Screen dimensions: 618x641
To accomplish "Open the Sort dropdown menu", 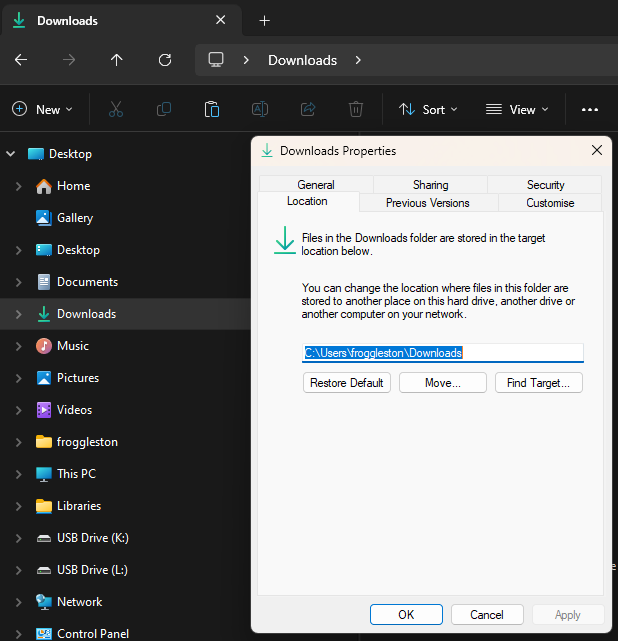I will 428,109.
